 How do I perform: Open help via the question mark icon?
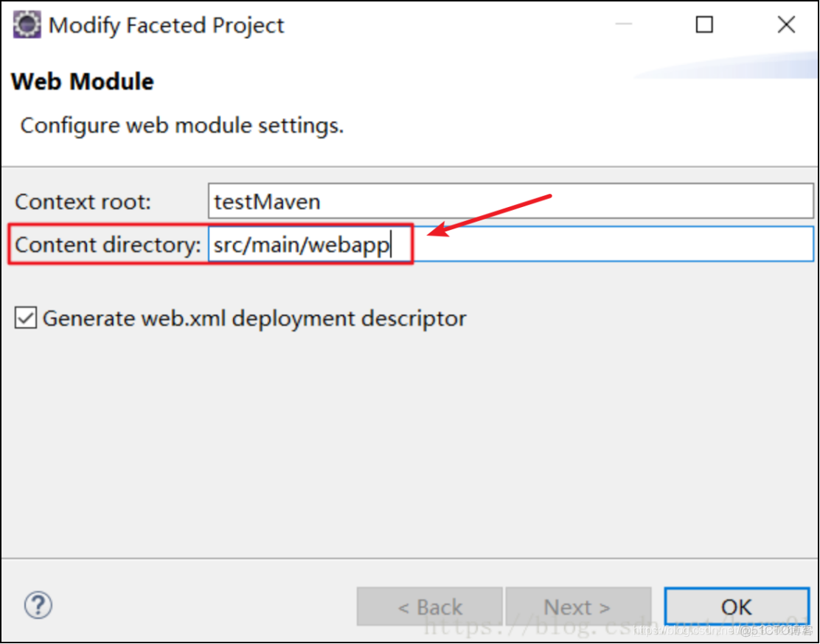[x=38, y=606]
